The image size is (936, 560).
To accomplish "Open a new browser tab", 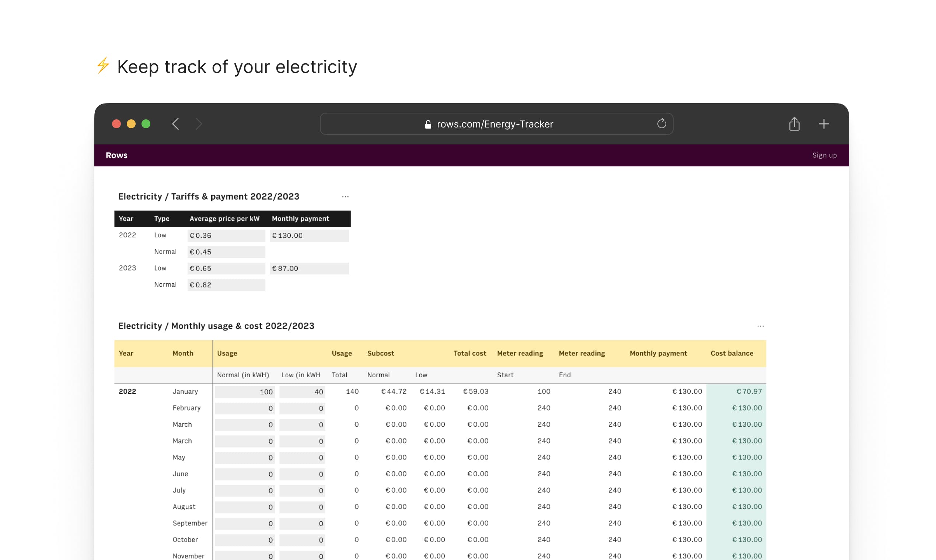I will tap(824, 124).
